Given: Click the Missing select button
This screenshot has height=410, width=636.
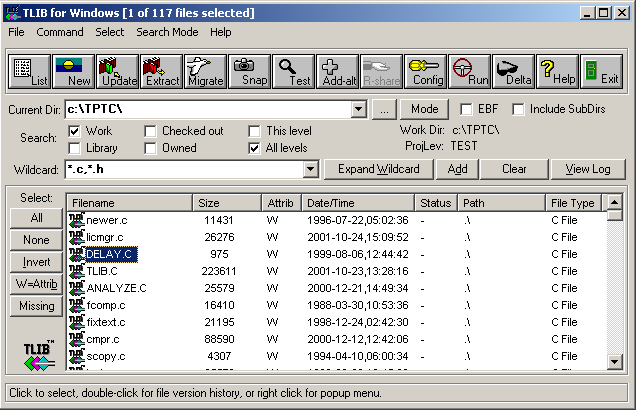Looking at the screenshot, I should coord(37,306).
